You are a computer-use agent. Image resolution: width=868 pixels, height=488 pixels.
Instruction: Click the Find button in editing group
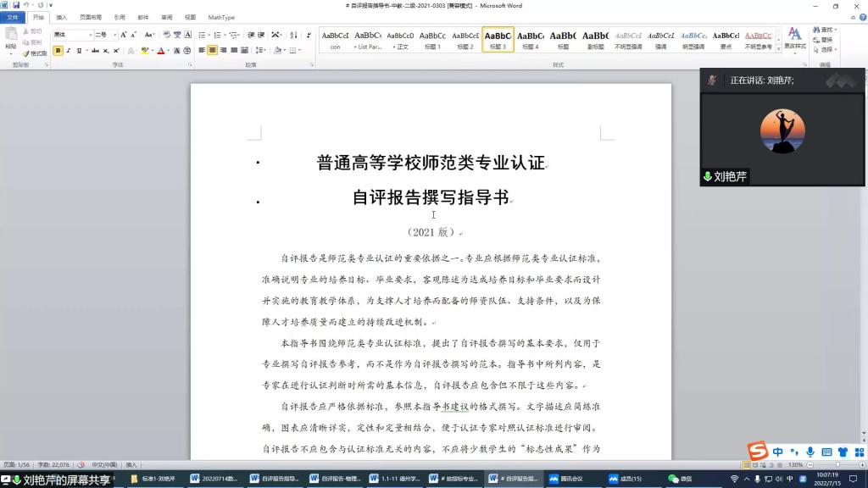point(823,30)
